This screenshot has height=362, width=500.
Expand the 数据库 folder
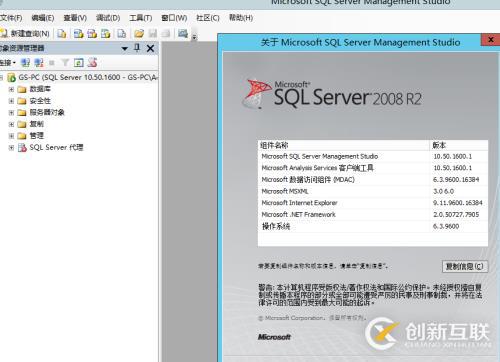(x=11, y=89)
